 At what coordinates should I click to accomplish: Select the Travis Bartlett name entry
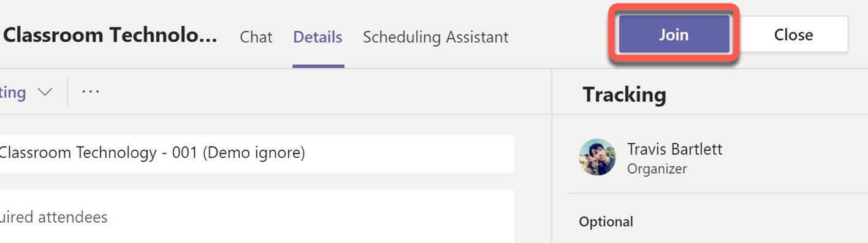pos(674,149)
